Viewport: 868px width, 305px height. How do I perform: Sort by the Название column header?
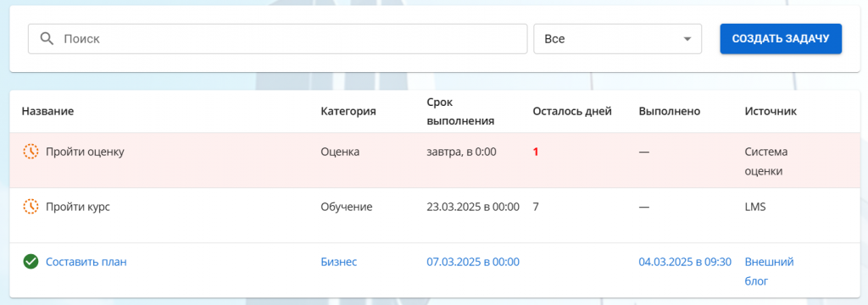click(x=47, y=111)
